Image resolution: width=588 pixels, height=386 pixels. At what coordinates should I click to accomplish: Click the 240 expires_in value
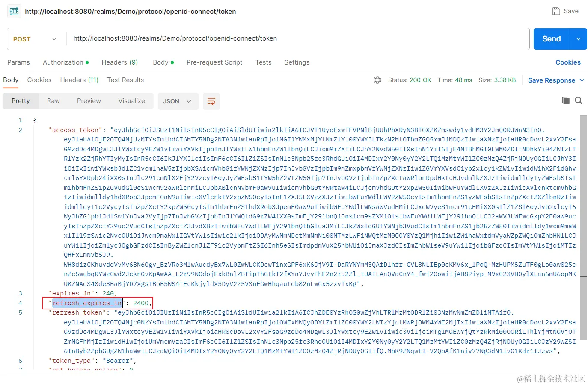(108, 293)
